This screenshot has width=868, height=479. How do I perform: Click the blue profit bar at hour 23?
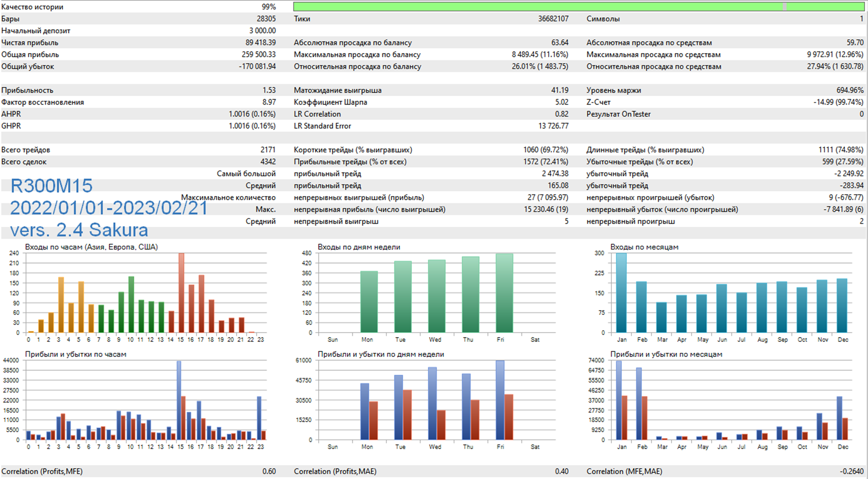click(x=259, y=418)
